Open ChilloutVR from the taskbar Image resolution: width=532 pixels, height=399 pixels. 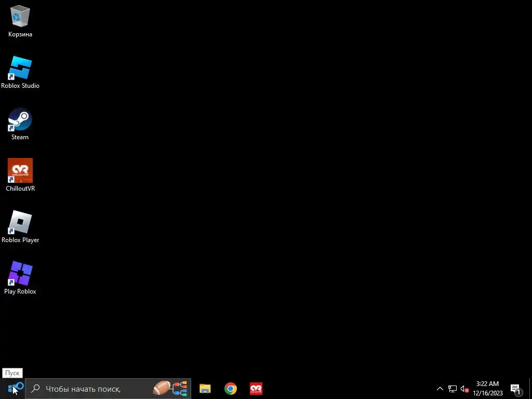coord(256,389)
